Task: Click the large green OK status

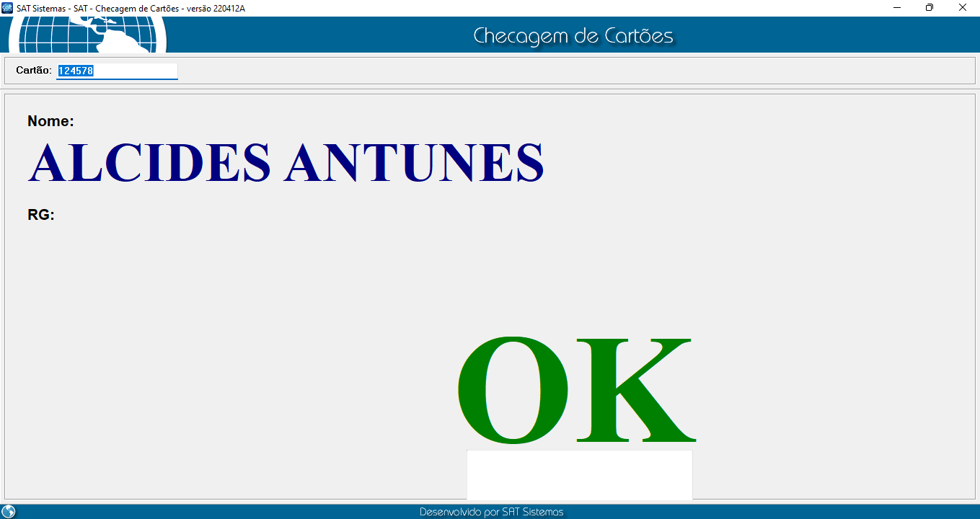Action: click(575, 391)
